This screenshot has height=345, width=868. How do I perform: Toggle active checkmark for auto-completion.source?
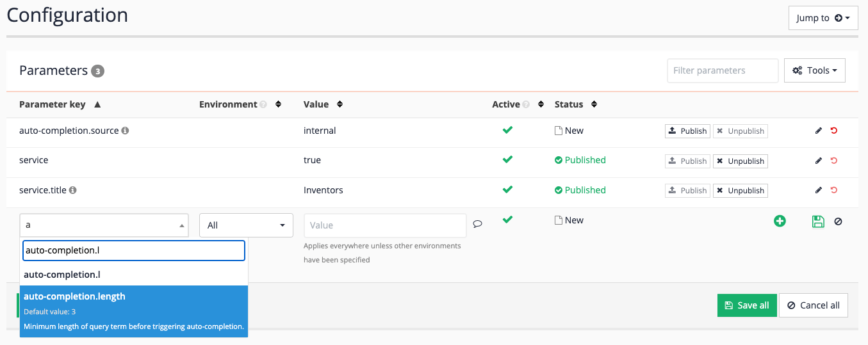click(x=507, y=130)
